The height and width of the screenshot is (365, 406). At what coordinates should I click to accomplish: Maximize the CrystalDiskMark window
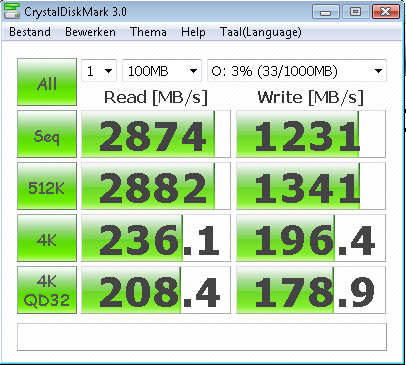(356, 12)
